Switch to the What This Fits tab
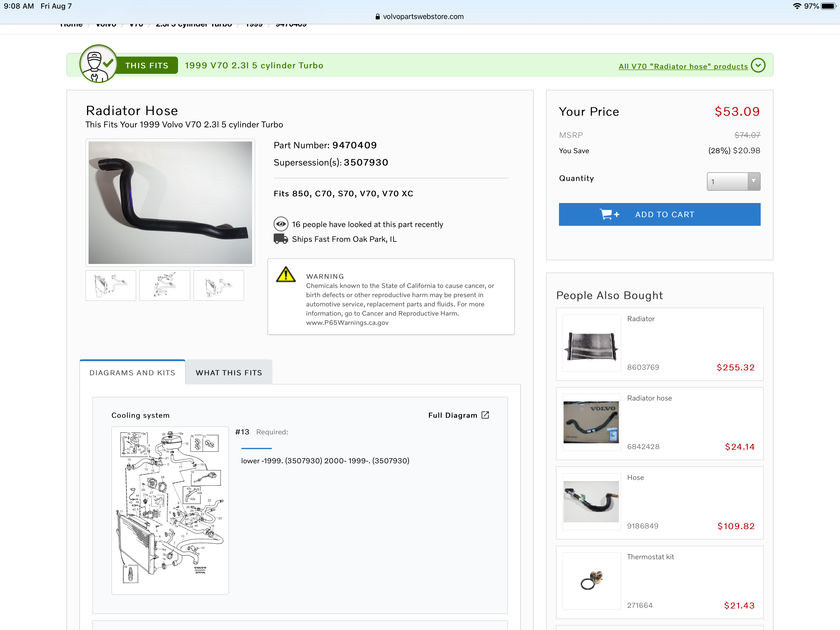Image resolution: width=840 pixels, height=630 pixels. 229,373
